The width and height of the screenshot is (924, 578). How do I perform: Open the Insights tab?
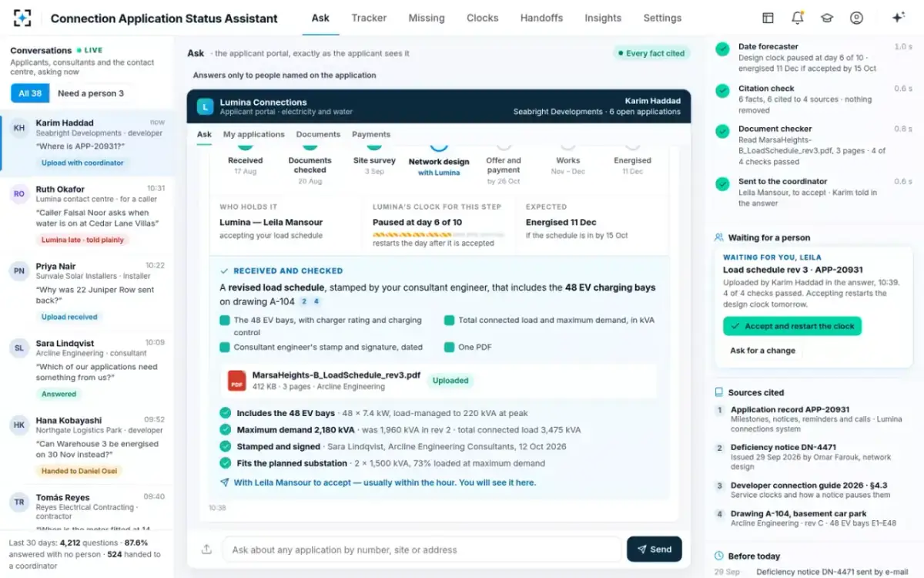tap(603, 18)
